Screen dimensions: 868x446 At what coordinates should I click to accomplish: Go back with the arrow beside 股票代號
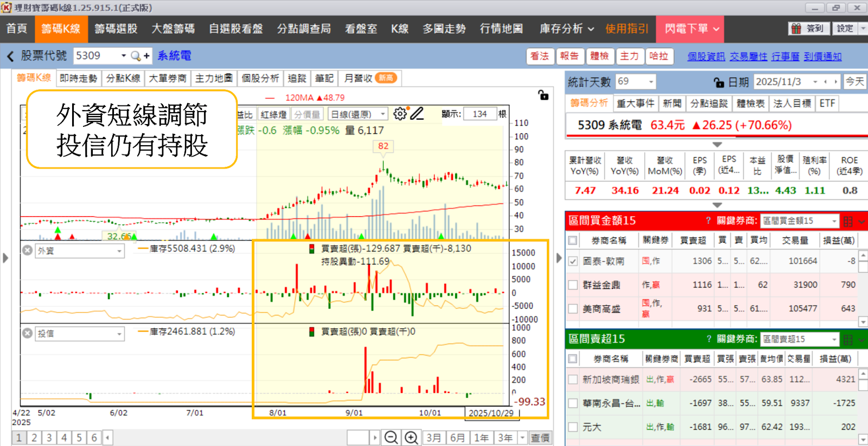10,56
